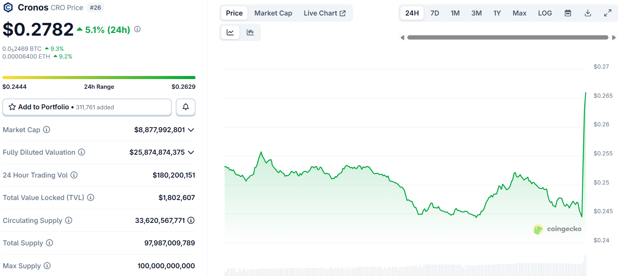Click the chart range slider bar

[507, 38]
